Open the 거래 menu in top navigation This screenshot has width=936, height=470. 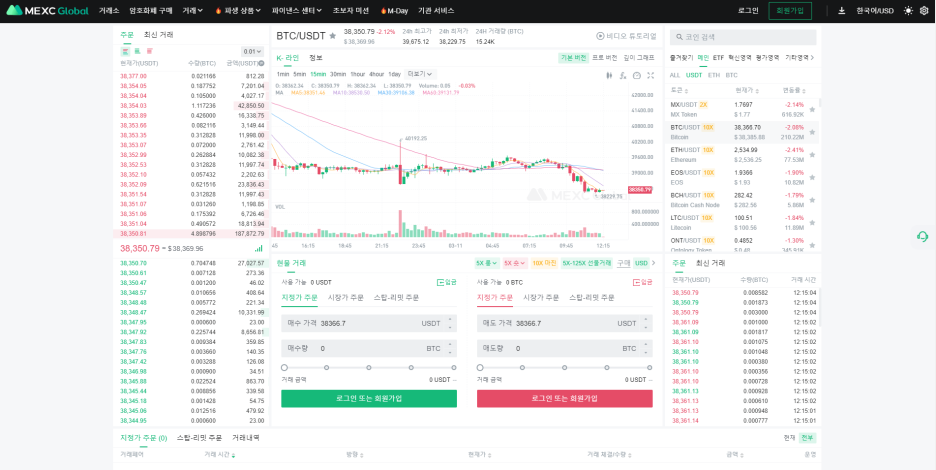192,10
